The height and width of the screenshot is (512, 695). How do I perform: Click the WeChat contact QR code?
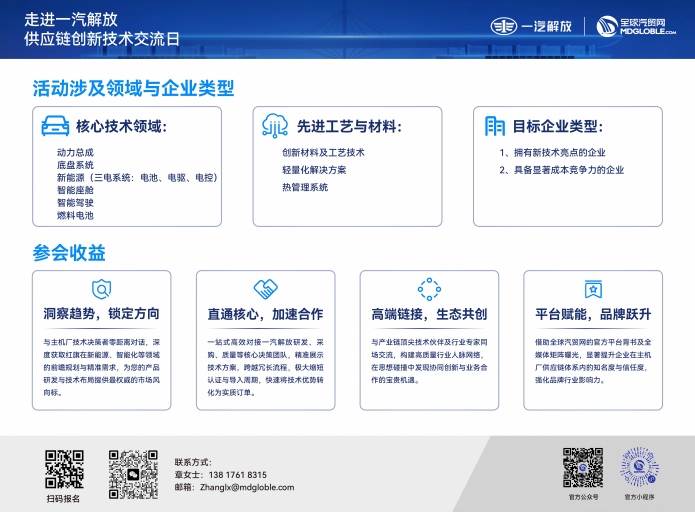pyautogui.click(x=133, y=474)
